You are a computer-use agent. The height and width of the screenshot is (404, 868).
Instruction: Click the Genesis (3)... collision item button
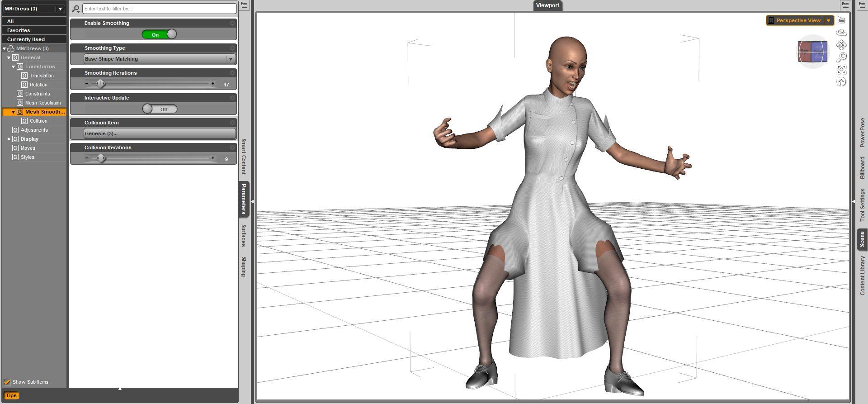160,133
